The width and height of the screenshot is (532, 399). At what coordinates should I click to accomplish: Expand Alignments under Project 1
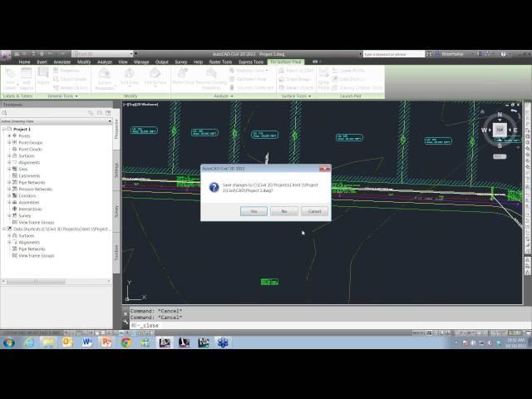tap(9, 163)
